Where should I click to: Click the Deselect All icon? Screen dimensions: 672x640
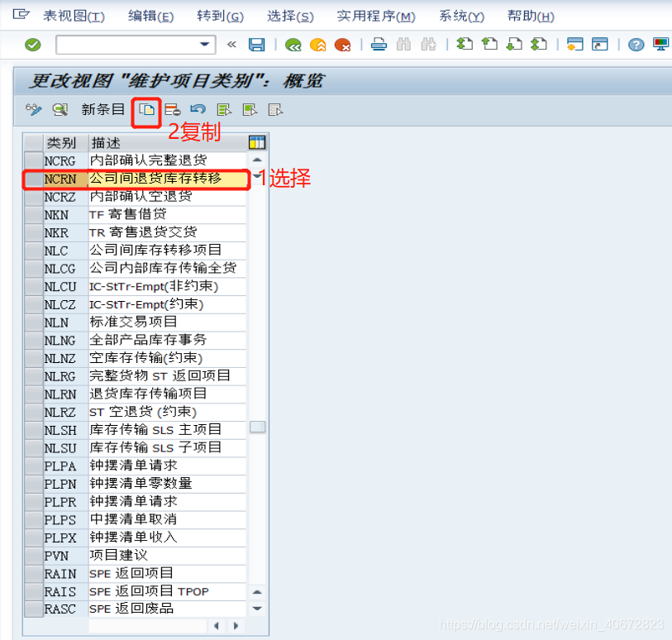pyautogui.click(x=275, y=110)
